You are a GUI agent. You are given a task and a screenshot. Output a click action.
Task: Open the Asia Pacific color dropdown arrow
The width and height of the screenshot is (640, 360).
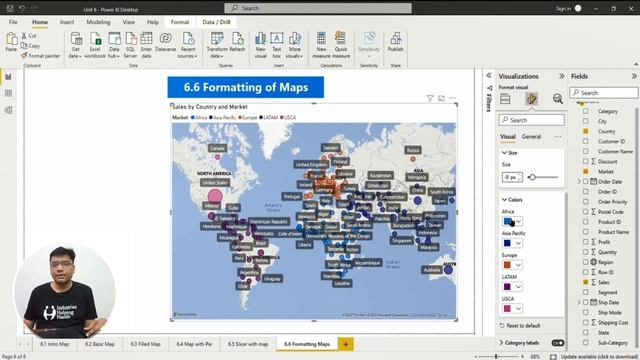[518, 243]
